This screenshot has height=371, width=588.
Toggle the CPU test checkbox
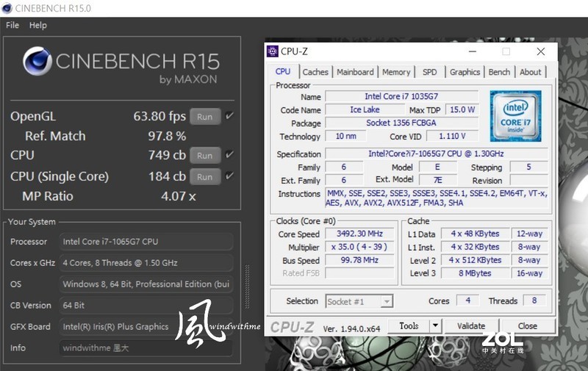tap(229, 154)
